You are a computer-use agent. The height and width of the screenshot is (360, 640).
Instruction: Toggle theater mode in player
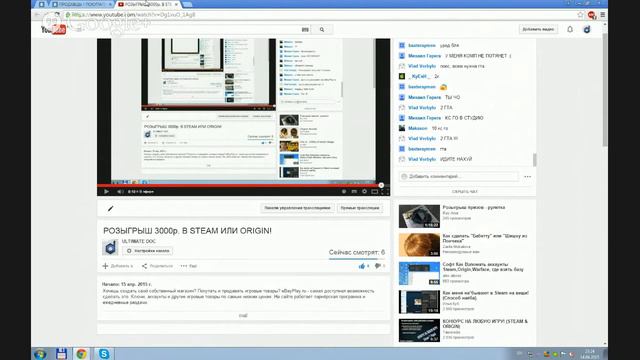click(374, 191)
